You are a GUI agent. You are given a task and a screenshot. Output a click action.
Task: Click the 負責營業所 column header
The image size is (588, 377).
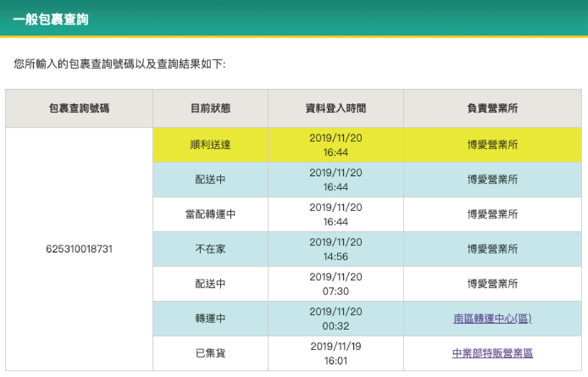coord(492,108)
